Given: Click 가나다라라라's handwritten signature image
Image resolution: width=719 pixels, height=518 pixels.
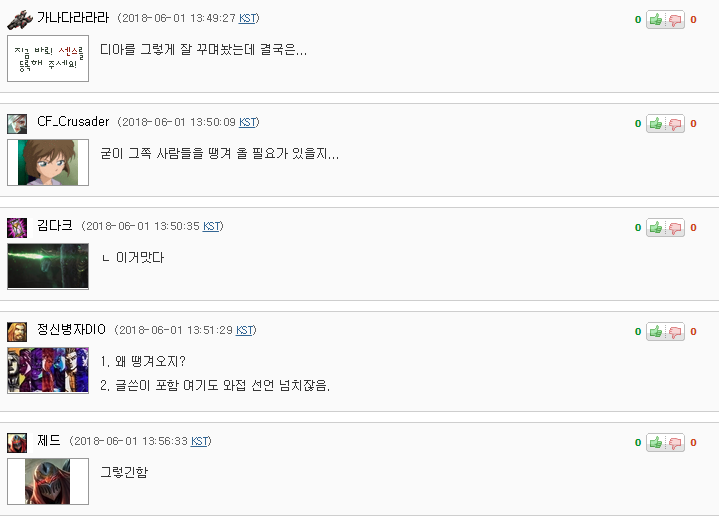Looking at the screenshot, I should click(48, 58).
